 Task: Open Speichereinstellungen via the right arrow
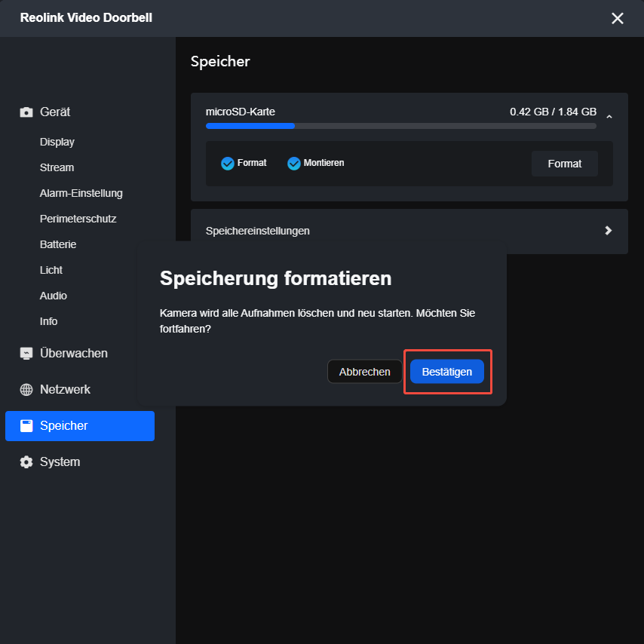[609, 231]
